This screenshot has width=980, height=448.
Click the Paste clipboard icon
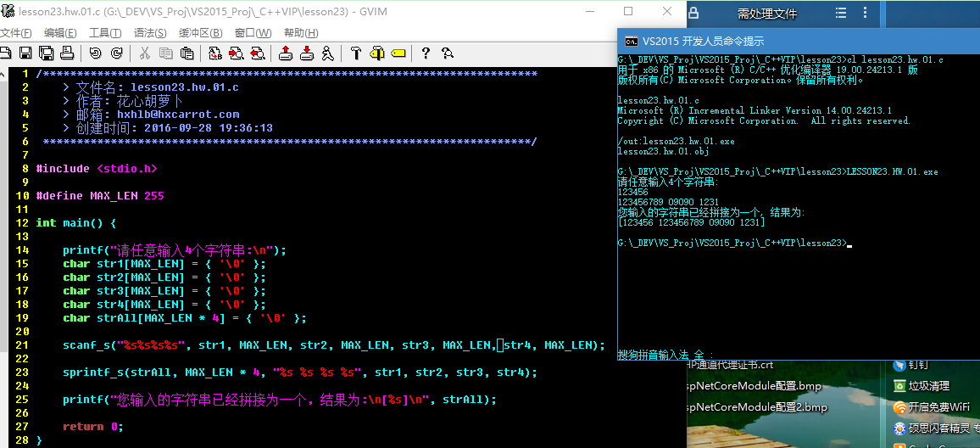click(187, 53)
